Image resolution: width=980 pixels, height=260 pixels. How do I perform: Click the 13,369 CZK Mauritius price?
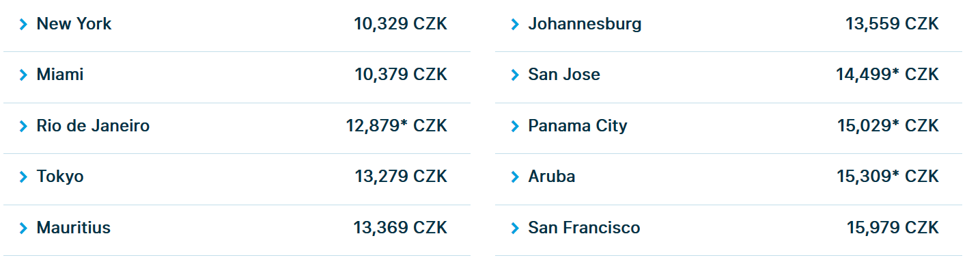[400, 228]
